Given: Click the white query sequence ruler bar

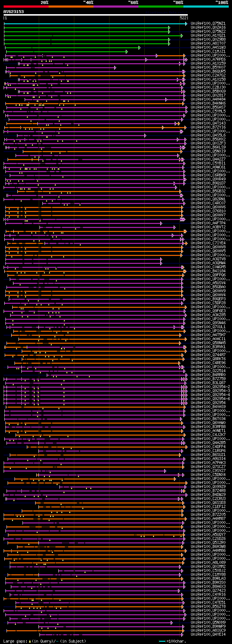Looking at the screenshot, I should pos(96,15).
